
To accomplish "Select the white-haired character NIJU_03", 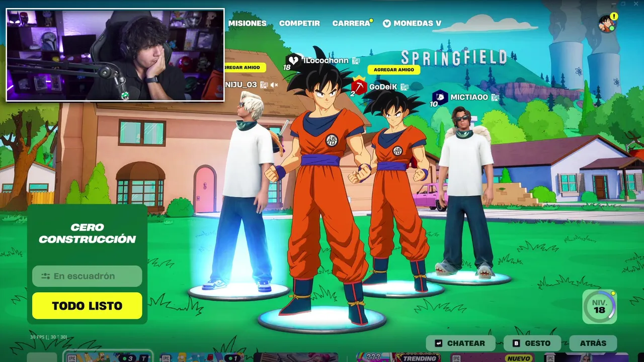I will (246, 191).
